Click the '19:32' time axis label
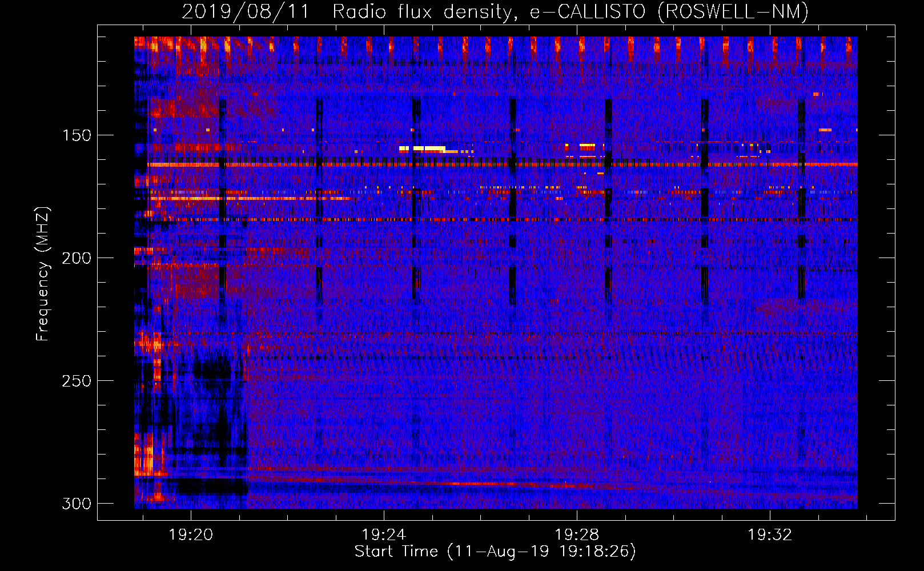 (770, 534)
